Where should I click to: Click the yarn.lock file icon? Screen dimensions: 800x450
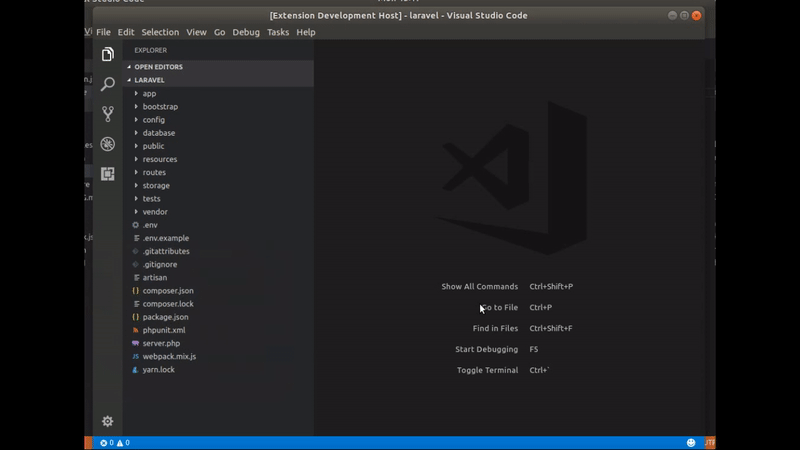pos(135,370)
